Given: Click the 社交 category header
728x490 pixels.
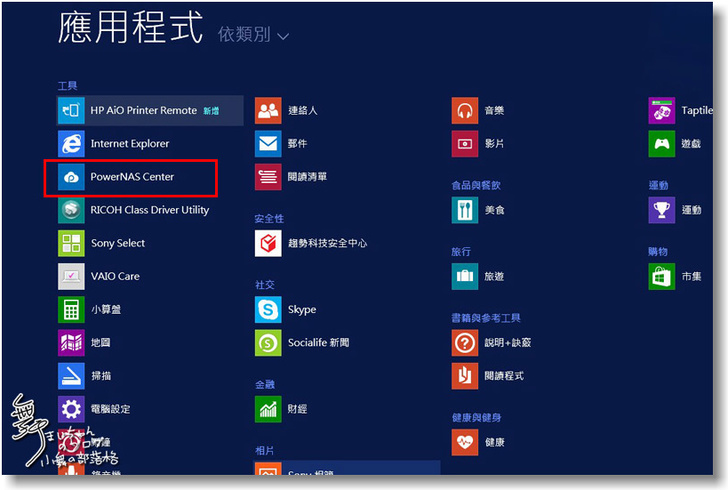Looking at the screenshot, I should pyautogui.click(x=265, y=285).
